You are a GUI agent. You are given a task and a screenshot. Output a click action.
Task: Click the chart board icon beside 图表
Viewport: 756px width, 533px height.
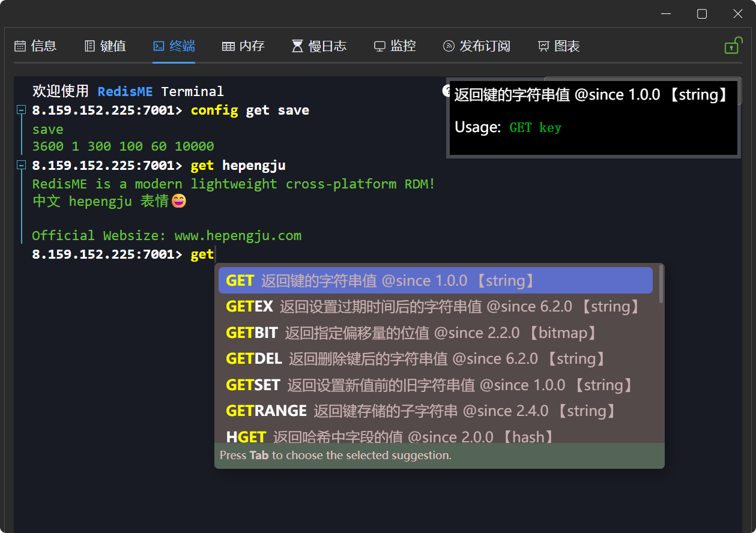(x=543, y=46)
